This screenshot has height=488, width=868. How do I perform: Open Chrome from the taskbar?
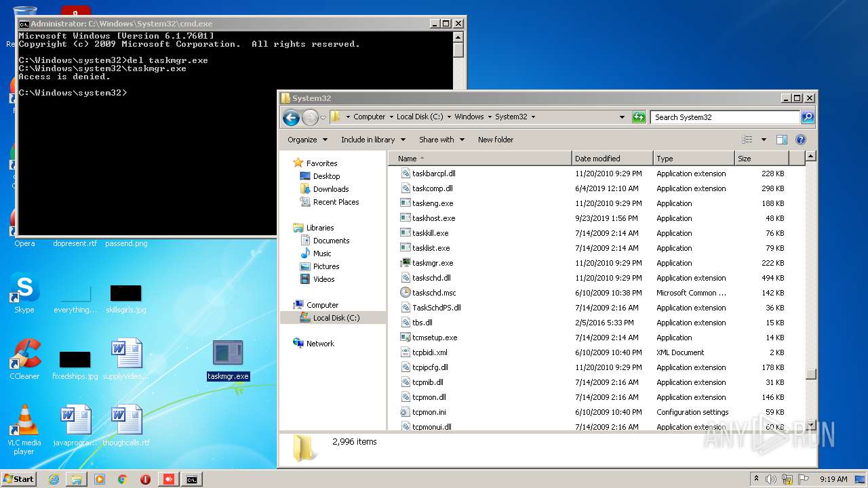(x=123, y=479)
